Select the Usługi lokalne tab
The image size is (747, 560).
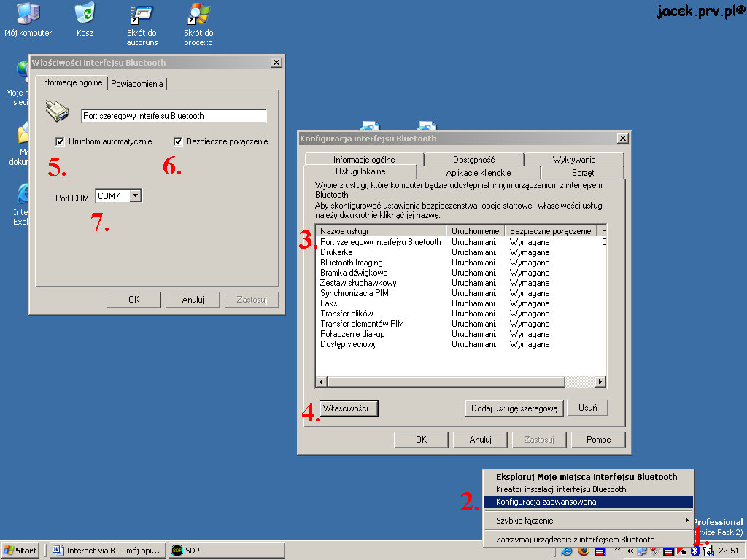click(360, 171)
